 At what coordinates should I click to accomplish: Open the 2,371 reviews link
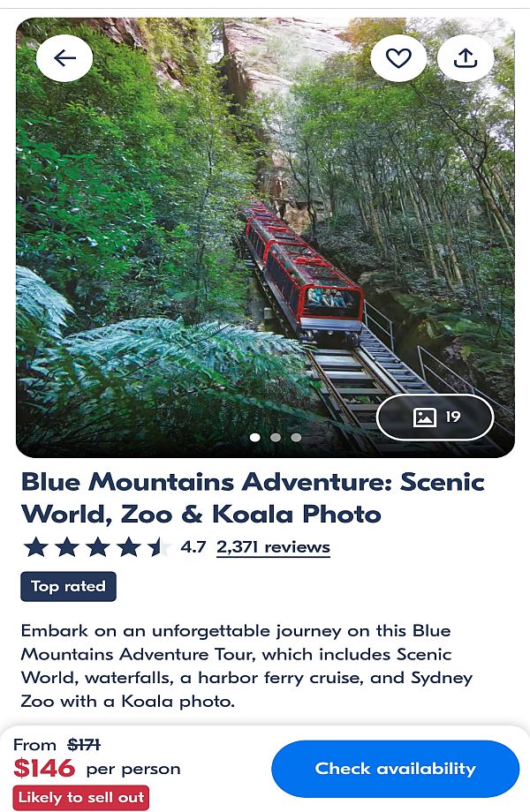[x=273, y=547]
